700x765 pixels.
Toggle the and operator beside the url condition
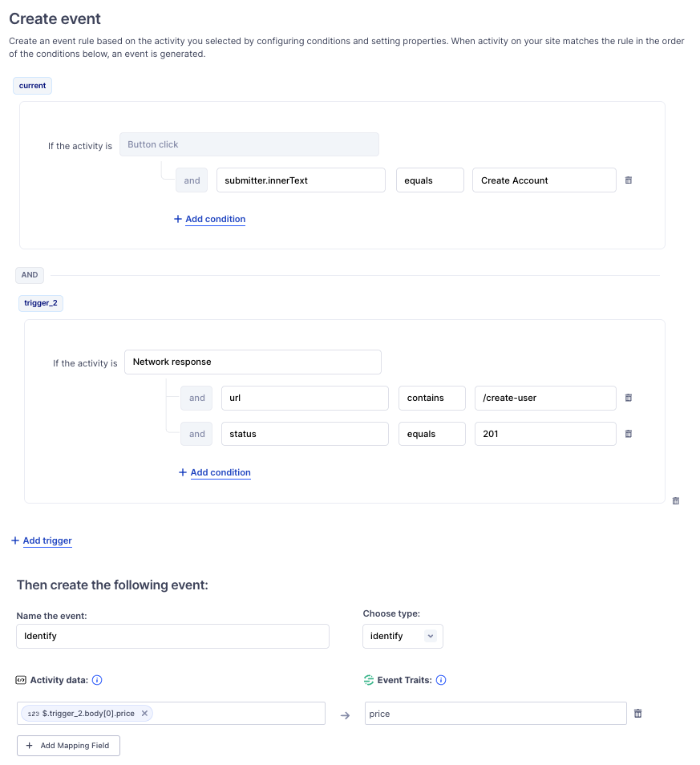click(x=196, y=398)
